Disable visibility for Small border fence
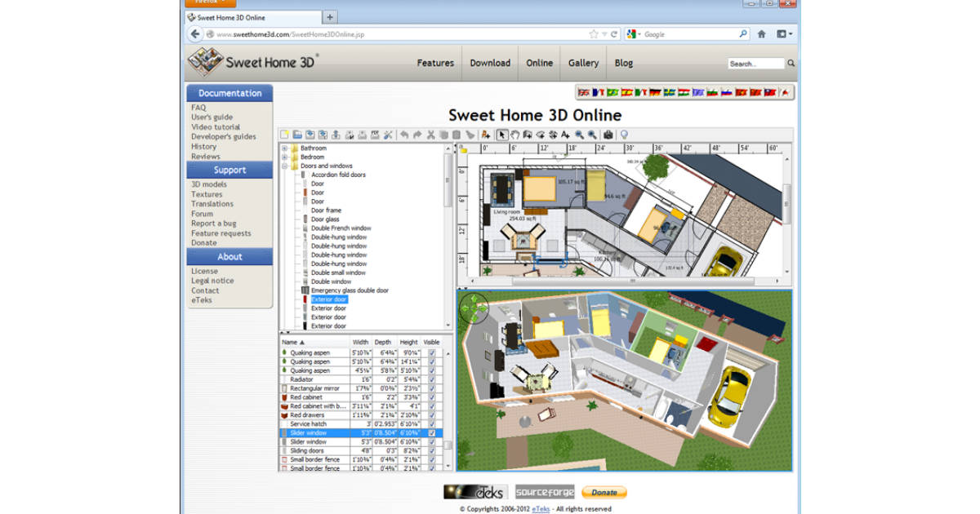 tap(431, 459)
